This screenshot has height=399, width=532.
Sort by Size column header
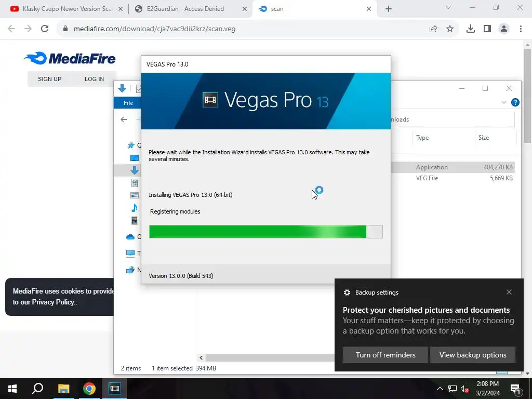pyautogui.click(x=484, y=137)
